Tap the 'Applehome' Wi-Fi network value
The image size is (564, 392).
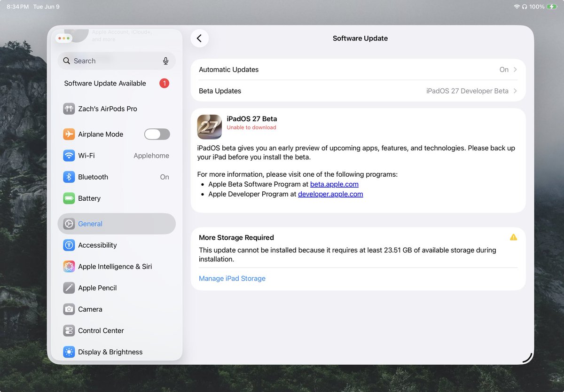[x=151, y=156]
